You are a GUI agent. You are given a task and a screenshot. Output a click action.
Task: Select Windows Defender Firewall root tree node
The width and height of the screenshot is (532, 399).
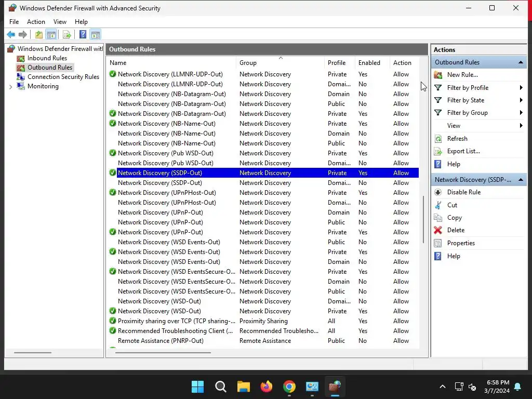[x=60, y=49]
